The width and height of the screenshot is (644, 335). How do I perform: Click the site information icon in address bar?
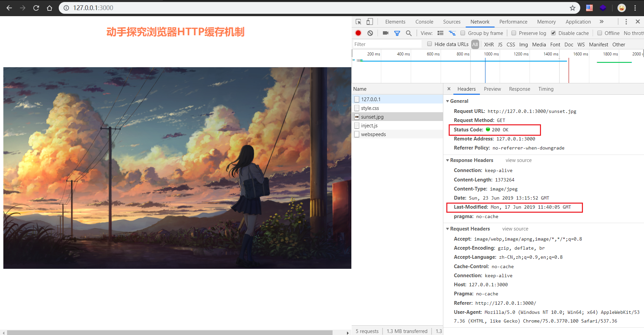pyautogui.click(x=66, y=8)
